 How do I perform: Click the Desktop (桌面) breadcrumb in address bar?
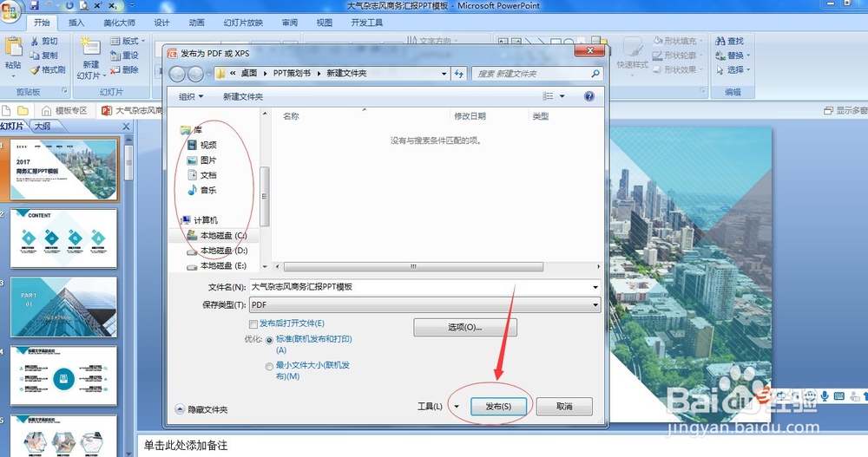248,73
